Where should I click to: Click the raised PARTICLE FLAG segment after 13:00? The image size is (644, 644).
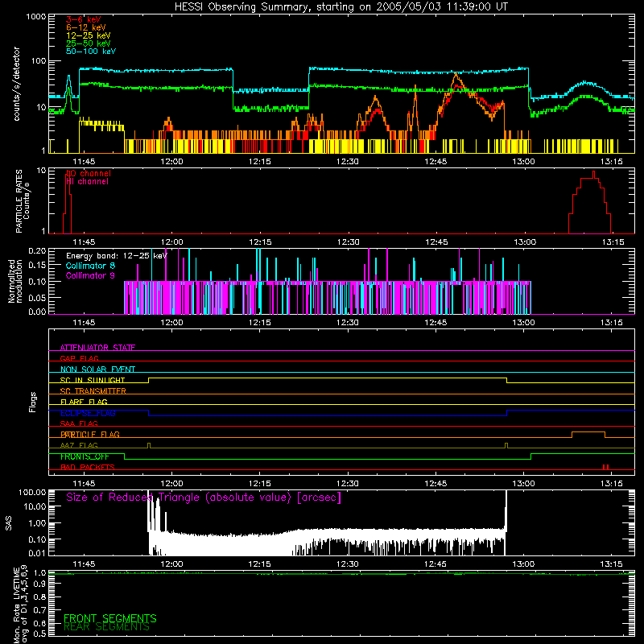[588, 435]
